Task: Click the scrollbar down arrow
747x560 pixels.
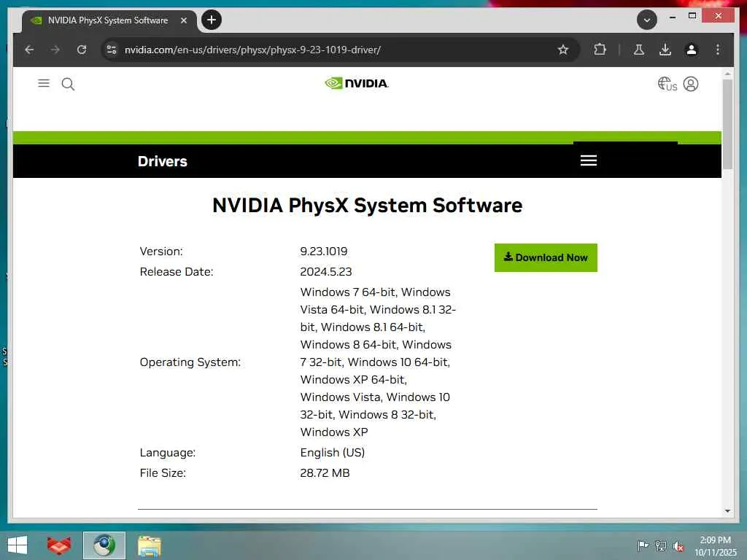Action: [727, 511]
